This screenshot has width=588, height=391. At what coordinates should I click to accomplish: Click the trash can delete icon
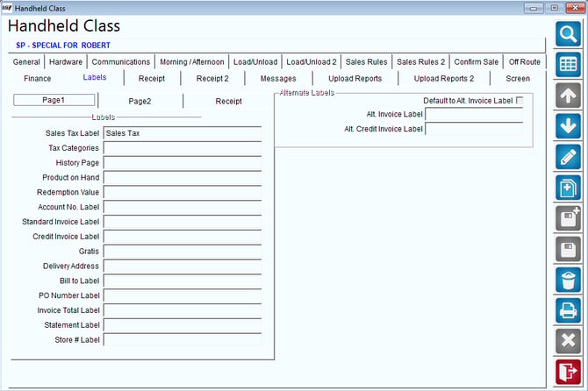point(568,280)
